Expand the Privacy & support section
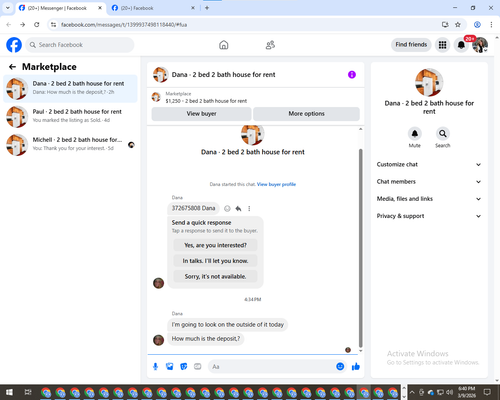 click(x=429, y=216)
